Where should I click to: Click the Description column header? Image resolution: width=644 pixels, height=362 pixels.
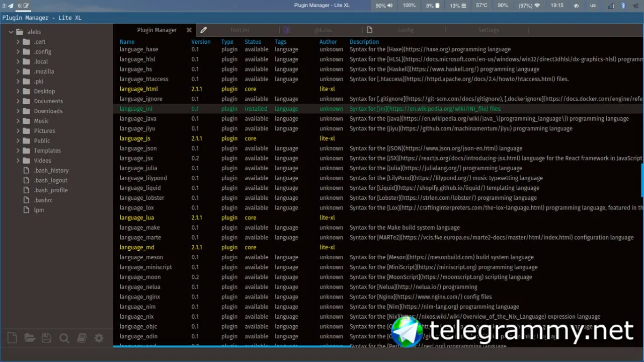point(364,42)
